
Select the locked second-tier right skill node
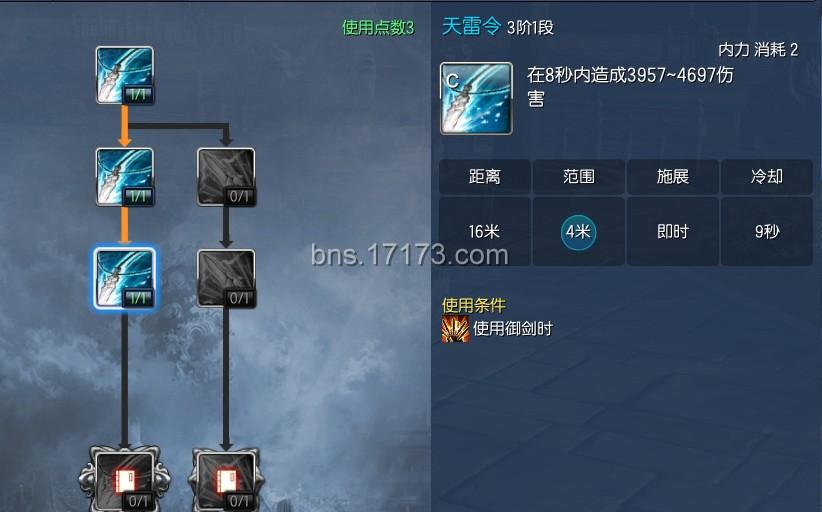(x=226, y=177)
